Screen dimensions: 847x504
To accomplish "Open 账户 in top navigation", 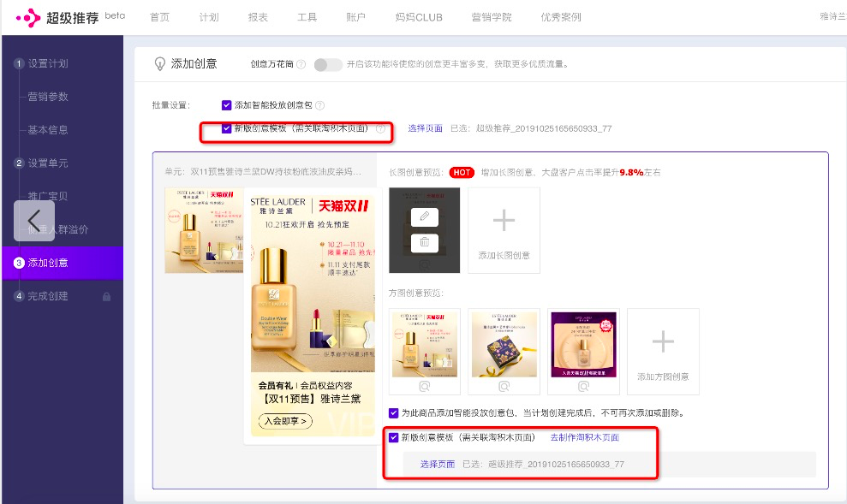I will (x=355, y=17).
